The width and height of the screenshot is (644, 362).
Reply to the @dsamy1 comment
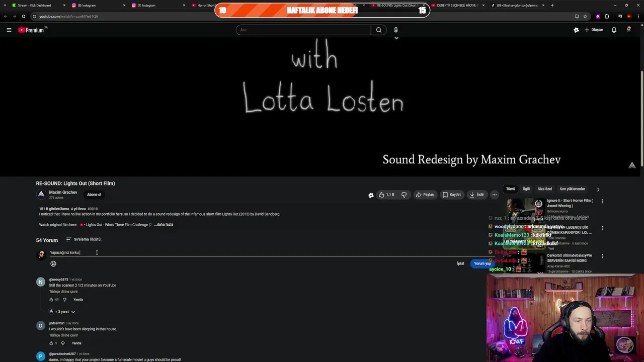tap(76, 343)
